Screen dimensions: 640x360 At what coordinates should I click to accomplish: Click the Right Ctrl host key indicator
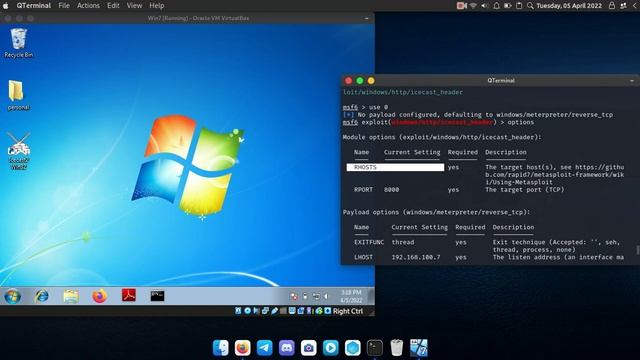click(x=347, y=311)
